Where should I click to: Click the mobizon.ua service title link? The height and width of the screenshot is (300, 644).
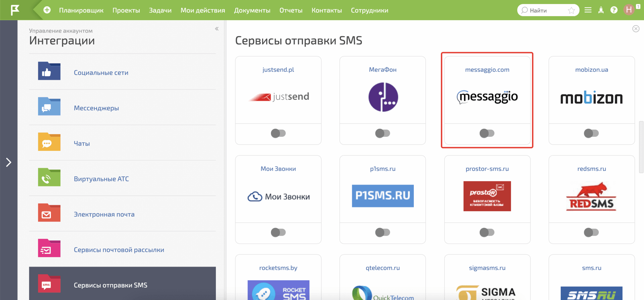591,70
